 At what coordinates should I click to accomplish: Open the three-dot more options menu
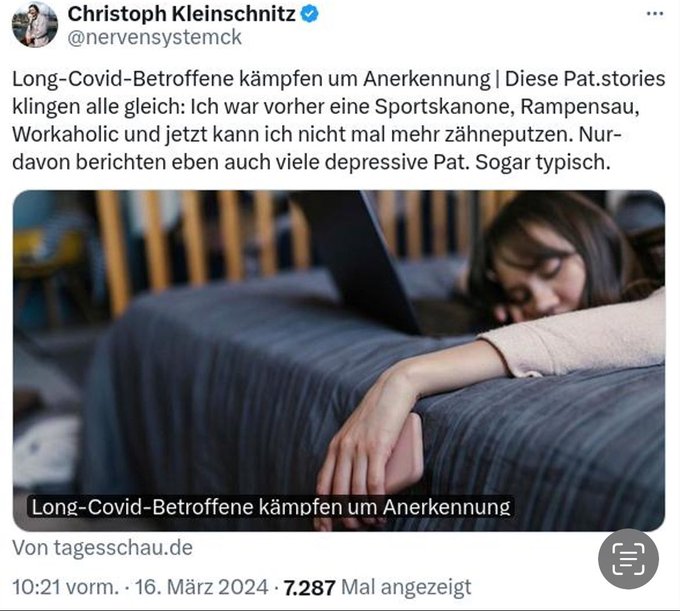(x=654, y=14)
